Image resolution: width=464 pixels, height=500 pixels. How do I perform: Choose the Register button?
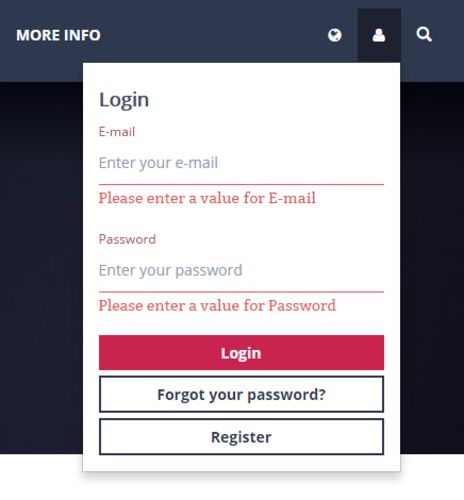(x=241, y=437)
